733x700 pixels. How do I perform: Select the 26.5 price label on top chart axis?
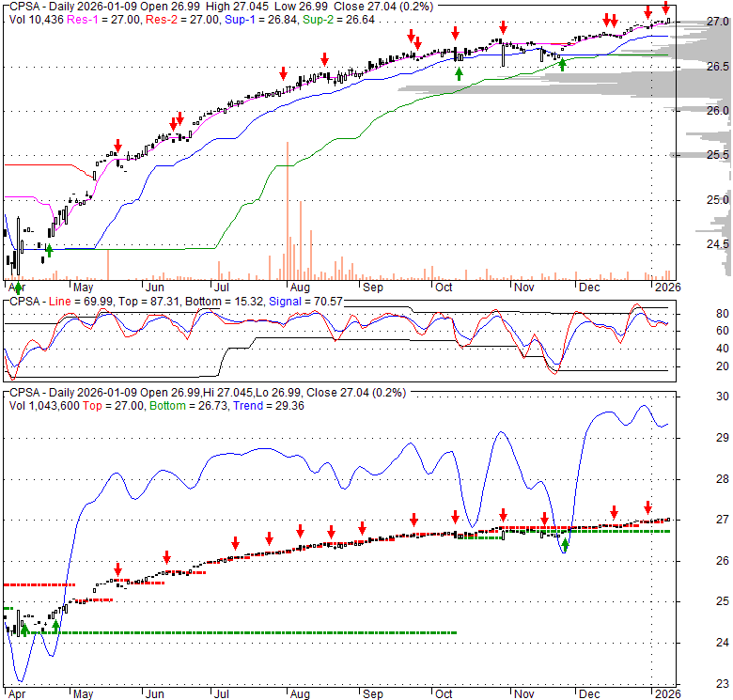point(717,67)
